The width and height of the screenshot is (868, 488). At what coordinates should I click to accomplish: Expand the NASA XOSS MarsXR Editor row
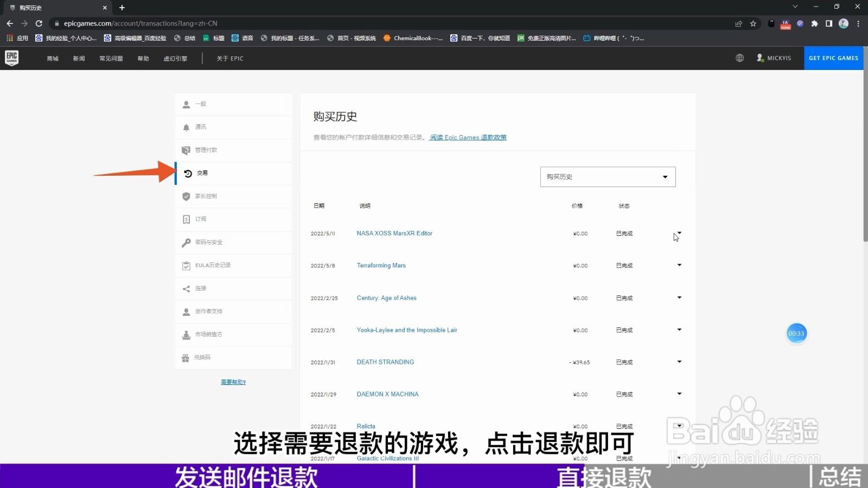click(679, 233)
